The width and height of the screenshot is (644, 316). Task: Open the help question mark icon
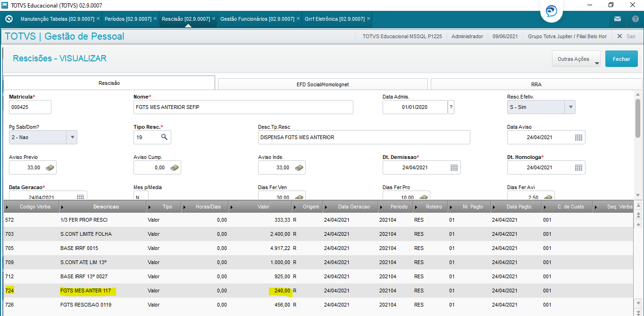pos(636,19)
